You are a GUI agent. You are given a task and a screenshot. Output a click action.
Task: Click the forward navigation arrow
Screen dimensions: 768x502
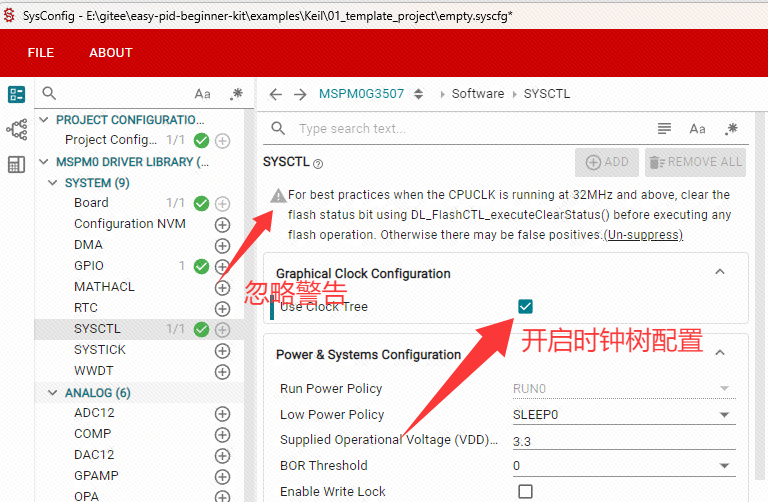point(300,94)
